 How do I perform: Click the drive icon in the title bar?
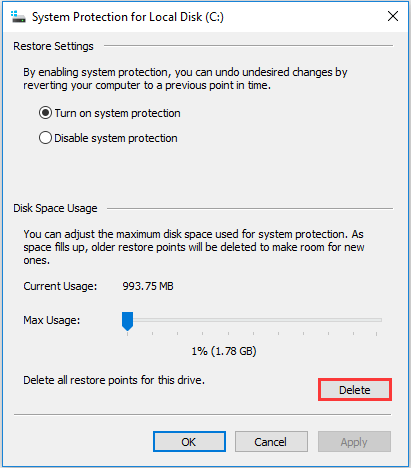18,17
